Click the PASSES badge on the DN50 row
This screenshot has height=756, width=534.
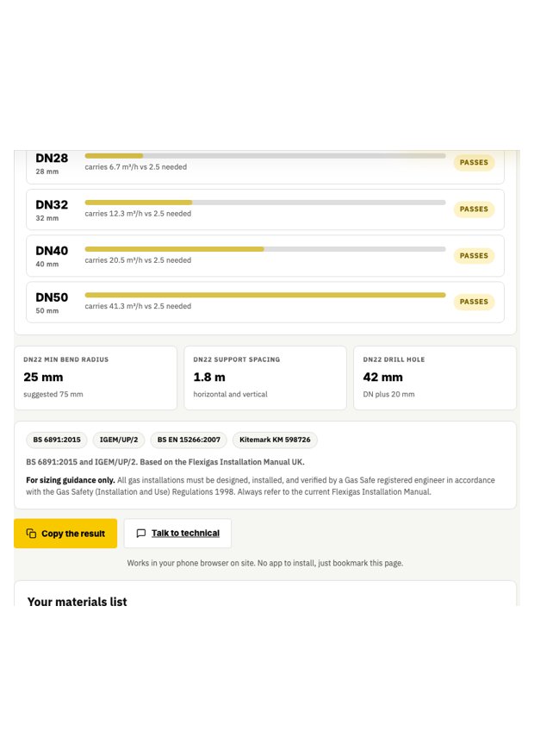click(x=474, y=302)
